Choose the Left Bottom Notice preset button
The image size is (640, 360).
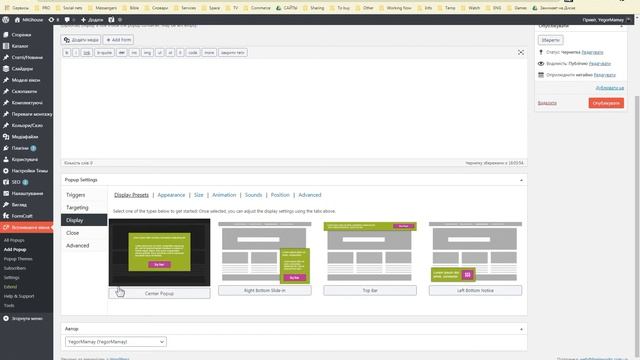pos(476,291)
